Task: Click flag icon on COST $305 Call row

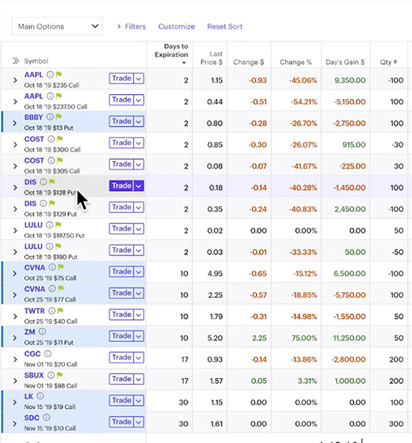Action: 60,160
